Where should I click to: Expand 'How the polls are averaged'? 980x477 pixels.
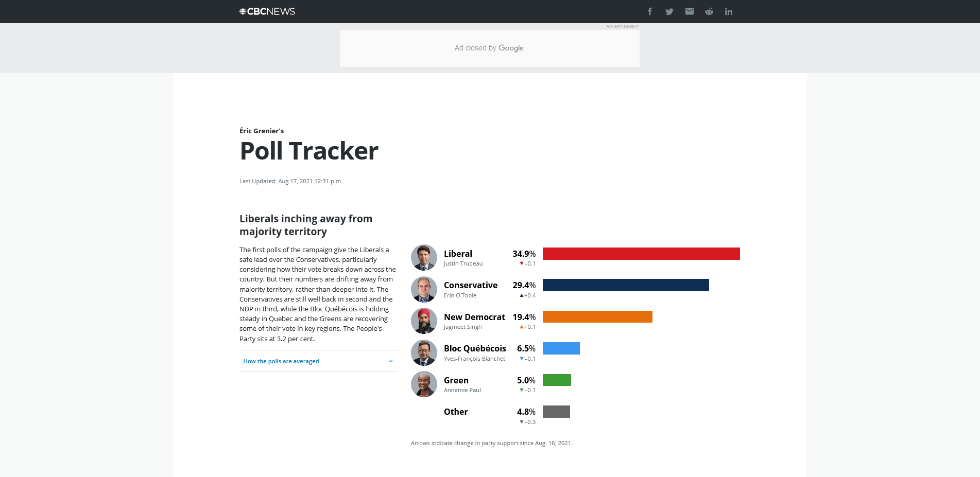point(318,361)
